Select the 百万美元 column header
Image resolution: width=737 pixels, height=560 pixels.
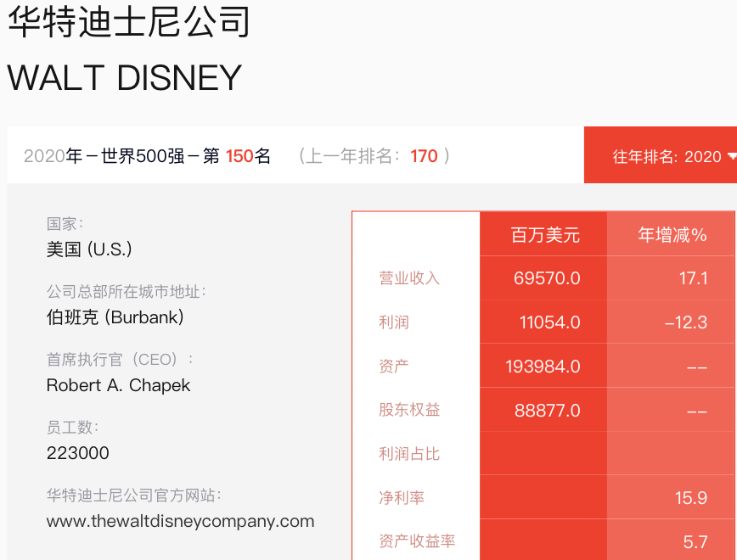tap(545, 235)
